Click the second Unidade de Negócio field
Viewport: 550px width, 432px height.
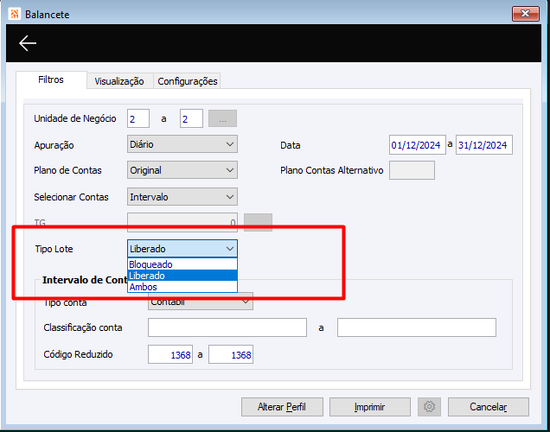click(x=191, y=119)
